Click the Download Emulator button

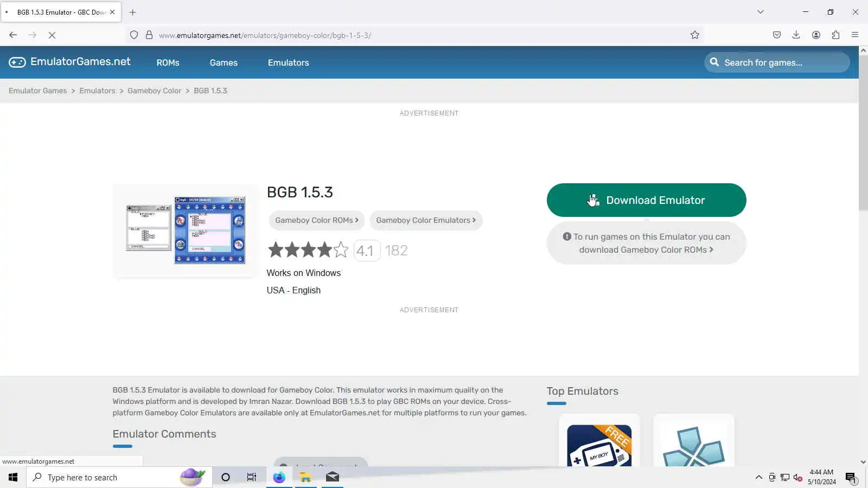(x=646, y=200)
